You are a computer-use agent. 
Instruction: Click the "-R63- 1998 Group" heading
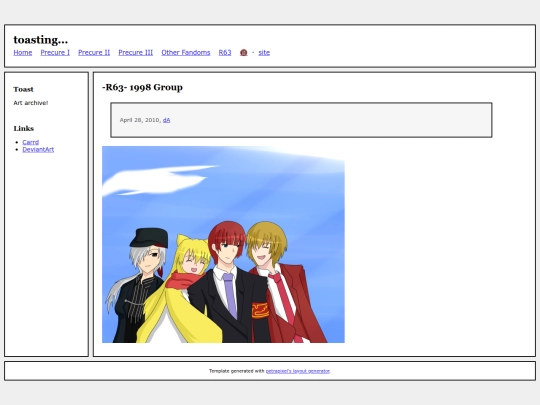(x=142, y=87)
